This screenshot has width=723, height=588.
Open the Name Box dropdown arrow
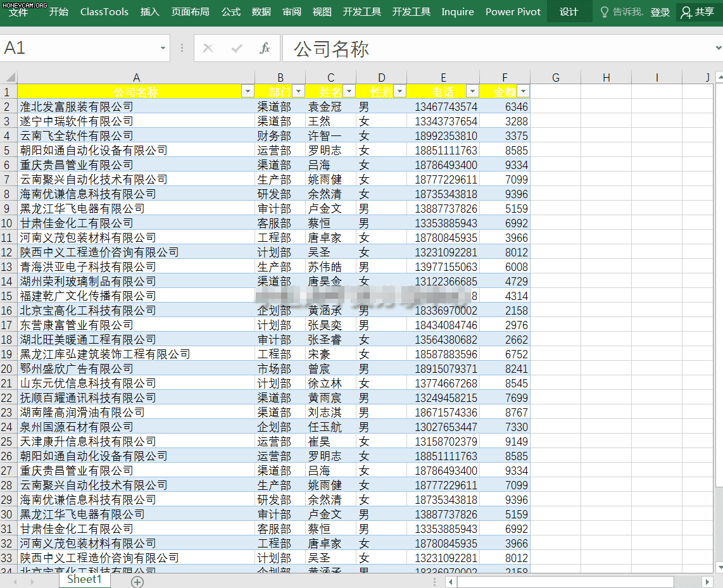[x=162, y=48]
